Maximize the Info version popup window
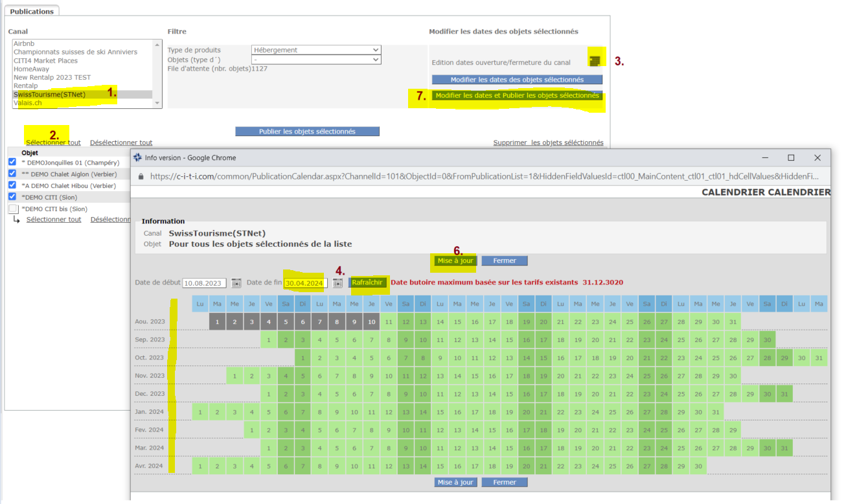 point(791,157)
